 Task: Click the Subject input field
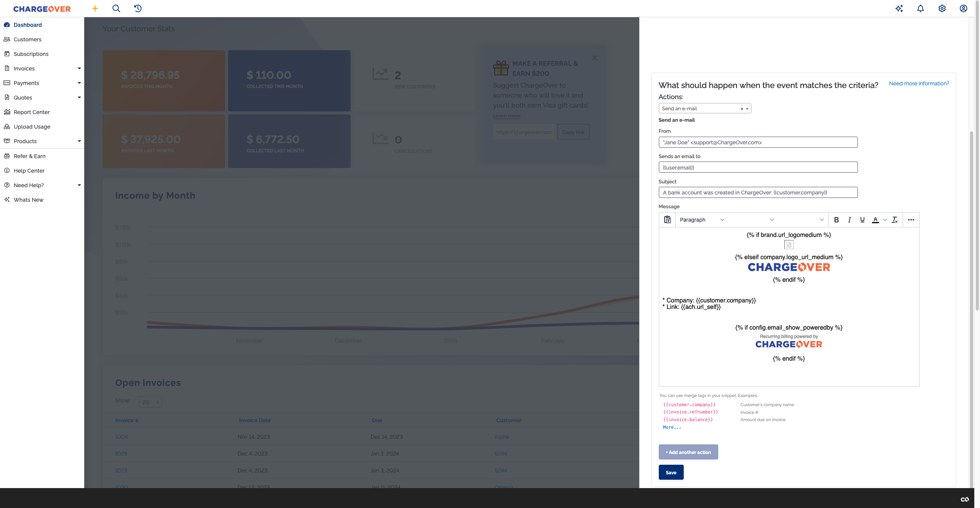click(x=758, y=193)
